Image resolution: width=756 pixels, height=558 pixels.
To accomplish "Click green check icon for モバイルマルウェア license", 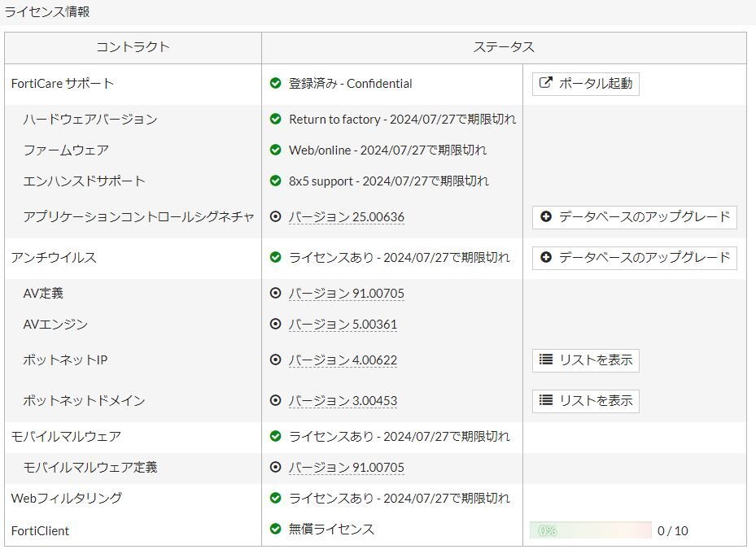I will (x=276, y=437).
